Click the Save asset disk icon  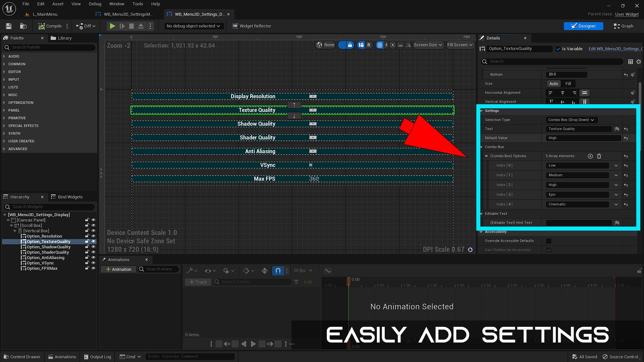click(x=9, y=26)
